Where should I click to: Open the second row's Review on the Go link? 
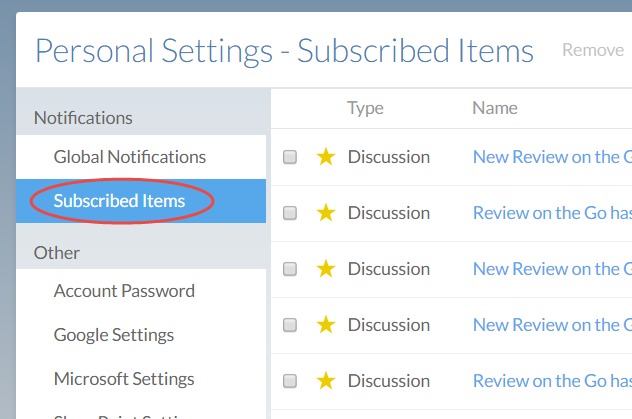tap(551, 213)
